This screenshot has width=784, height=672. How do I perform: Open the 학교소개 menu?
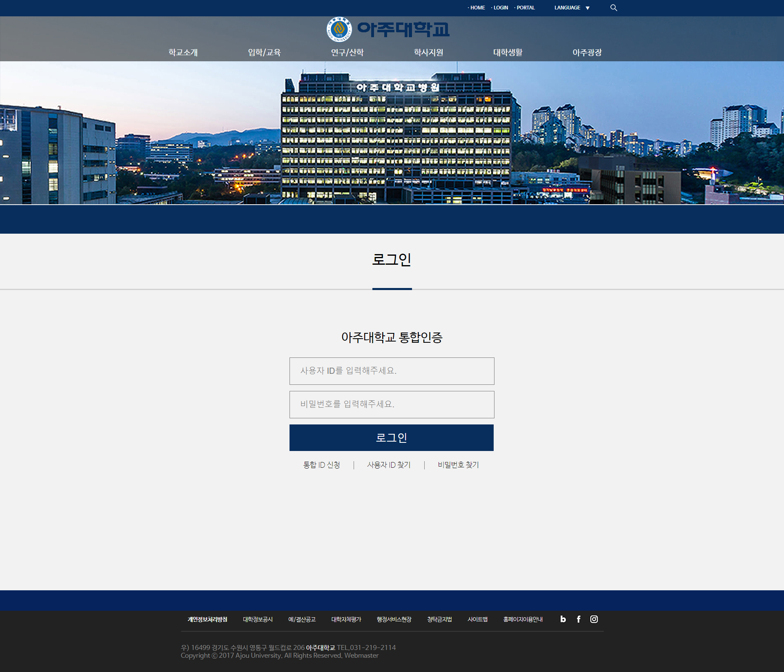coord(183,52)
